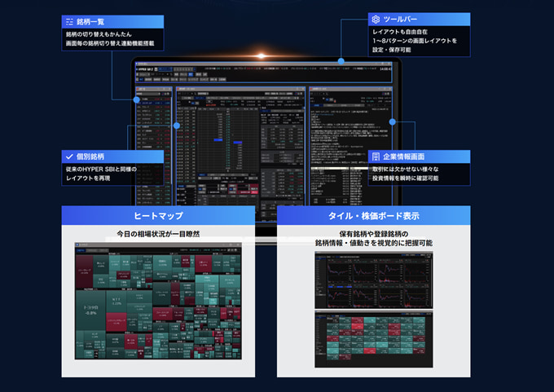The image size is (554, 392).
Task: Click the トヨタ自 cell in heatmap
Action: click(x=90, y=310)
